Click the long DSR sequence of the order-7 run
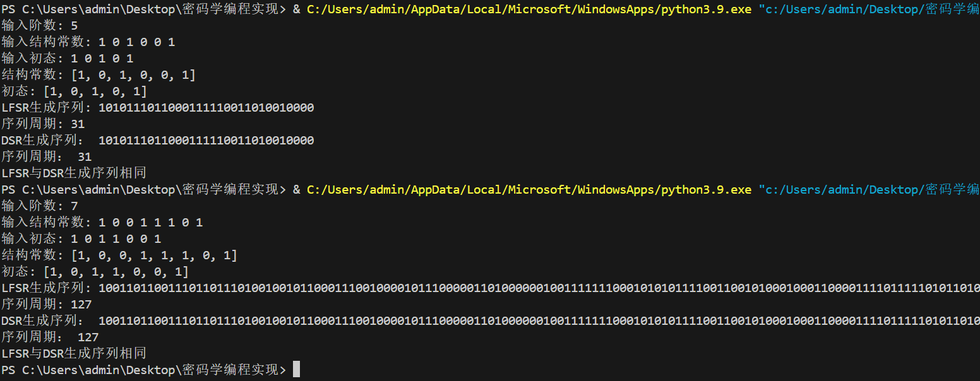This screenshot has height=381, width=980. (539, 321)
